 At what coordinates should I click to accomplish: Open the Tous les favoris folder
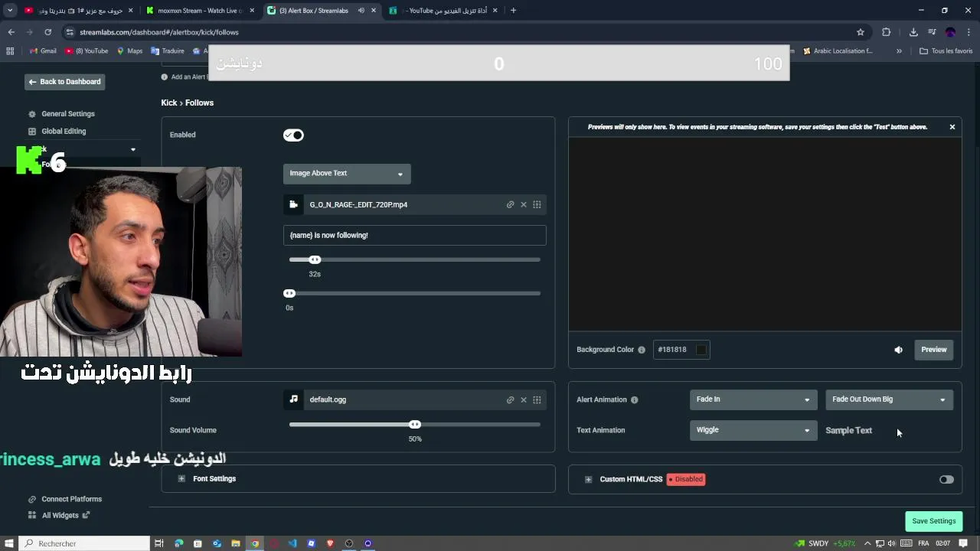(x=946, y=51)
